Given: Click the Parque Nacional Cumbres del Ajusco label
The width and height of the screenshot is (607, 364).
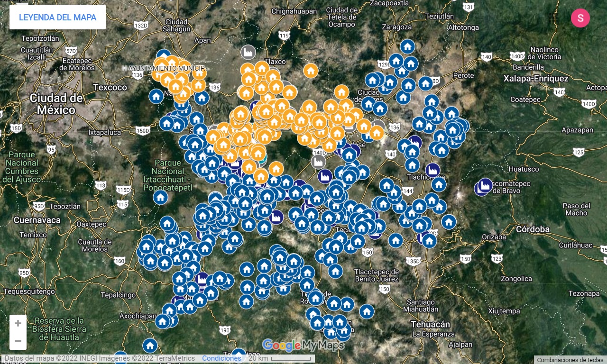Looking at the screenshot, I should (22, 167).
